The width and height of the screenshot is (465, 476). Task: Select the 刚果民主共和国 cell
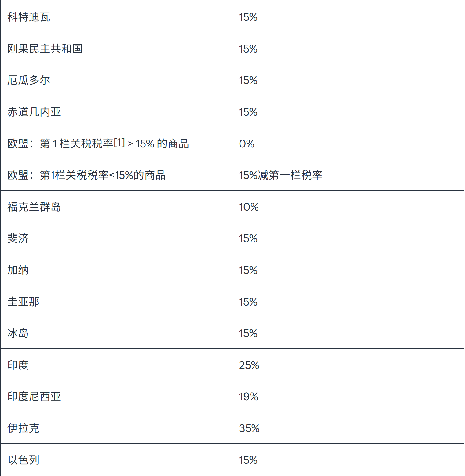pos(45,49)
